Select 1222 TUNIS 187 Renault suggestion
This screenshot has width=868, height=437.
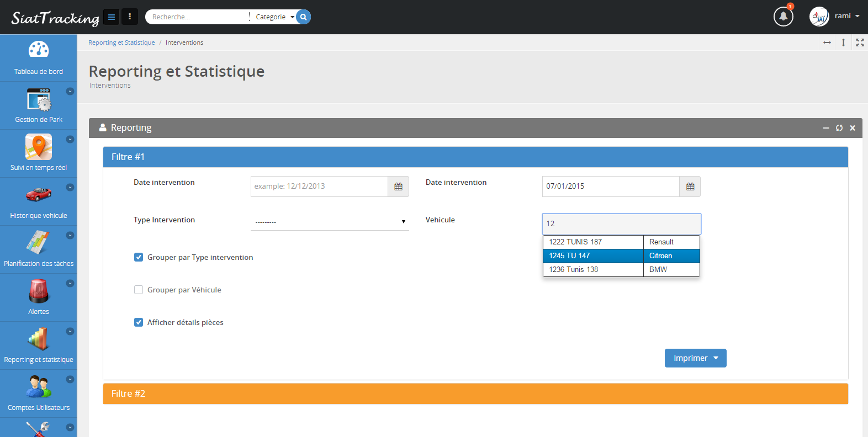(621, 242)
